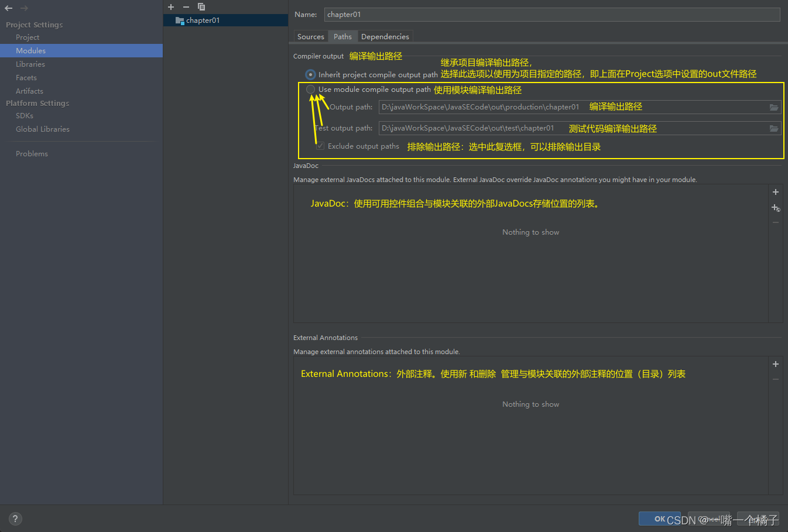Viewport: 788px width, 532px height.
Task: Add a JavaDoc location with the plus icon
Action: tap(776, 191)
